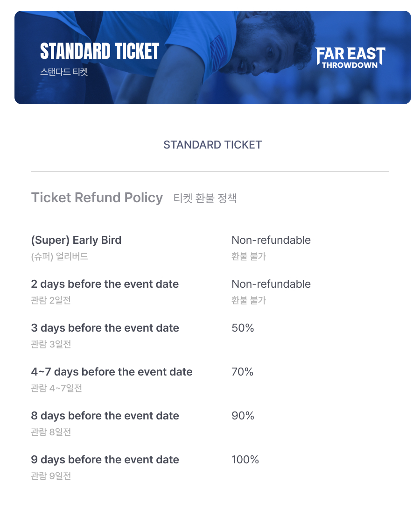This screenshot has width=420, height=532.
Task: Click the Ticket Refund Policy heading
Action: tap(97, 198)
